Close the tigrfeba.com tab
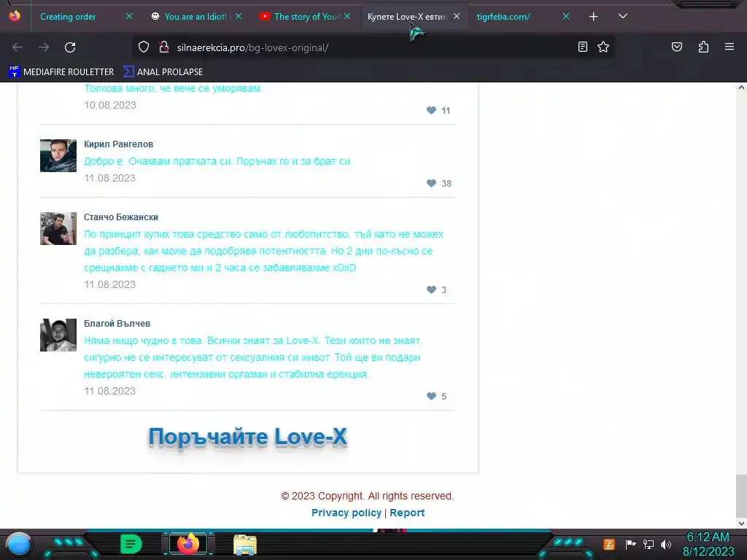This screenshot has height=560, width=747. tap(566, 16)
